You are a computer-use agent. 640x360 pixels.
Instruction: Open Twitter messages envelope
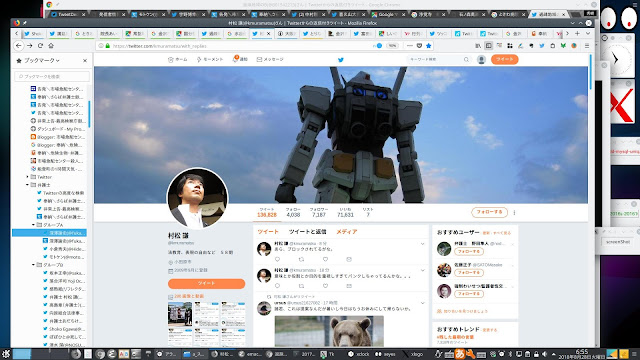(270, 60)
